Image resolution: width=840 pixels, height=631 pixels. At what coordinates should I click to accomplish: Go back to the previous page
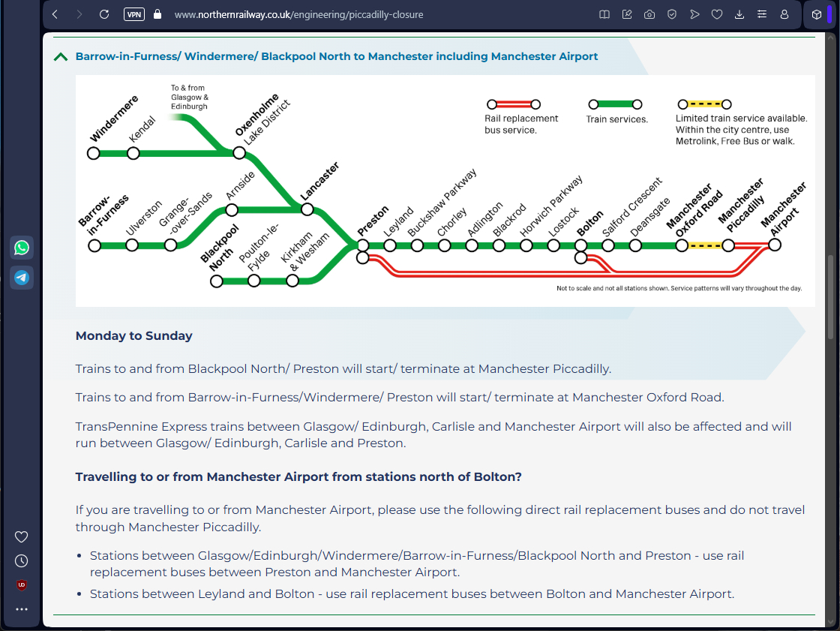click(x=55, y=14)
